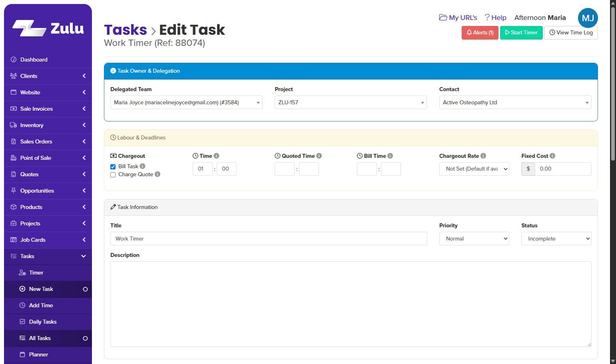Click the Zulu logo in sidebar
Screen dimensions: 616x364
click(48, 28)
